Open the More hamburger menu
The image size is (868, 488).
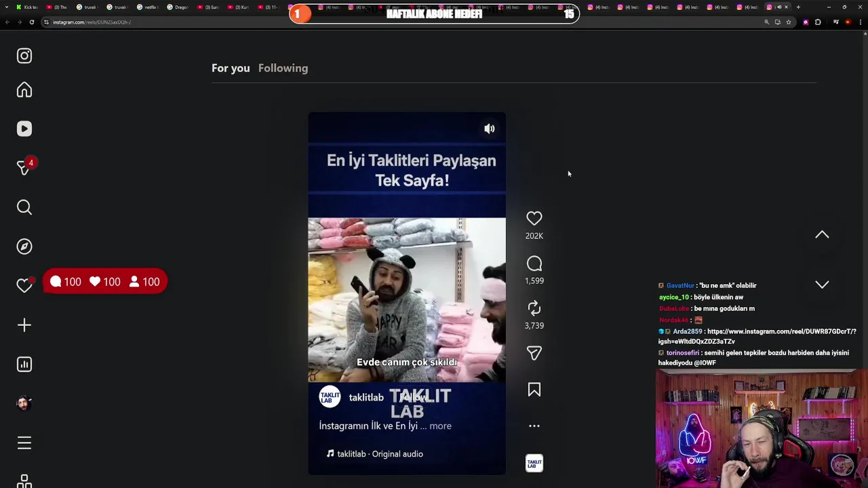pos(24,443)
